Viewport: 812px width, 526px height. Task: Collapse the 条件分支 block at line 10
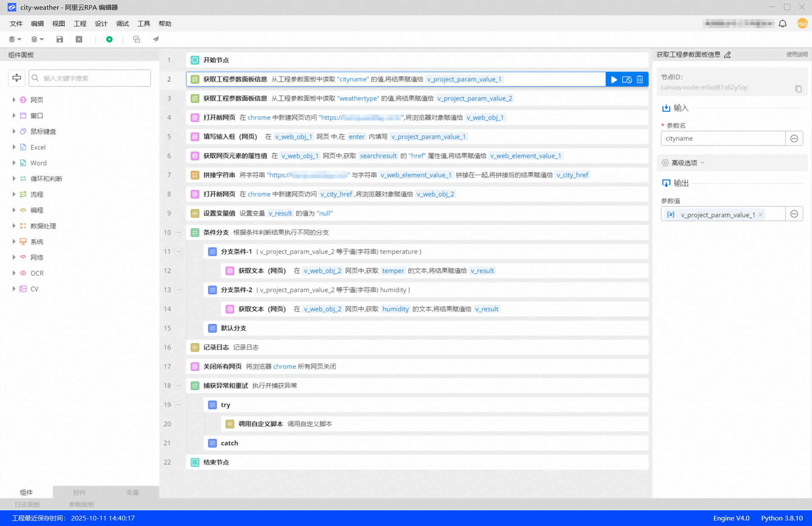pos(179,232)
